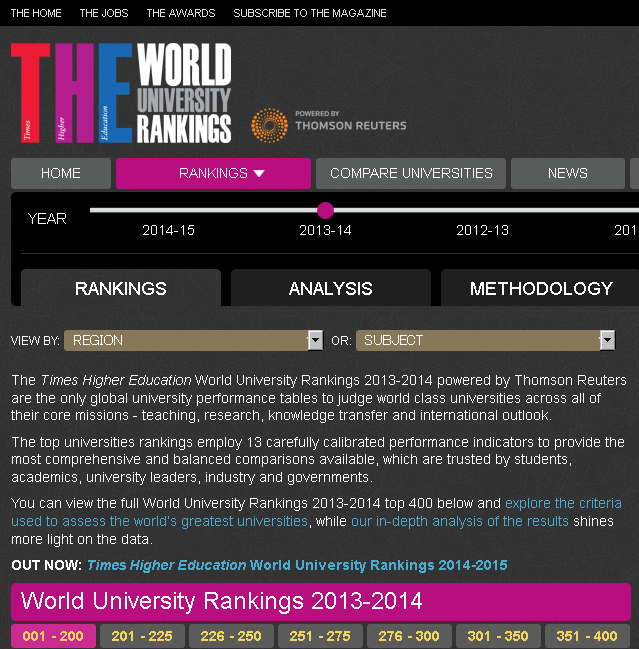Select rank range 226 - 250
This screenshot has height=649, width=639.
point(231,636)
